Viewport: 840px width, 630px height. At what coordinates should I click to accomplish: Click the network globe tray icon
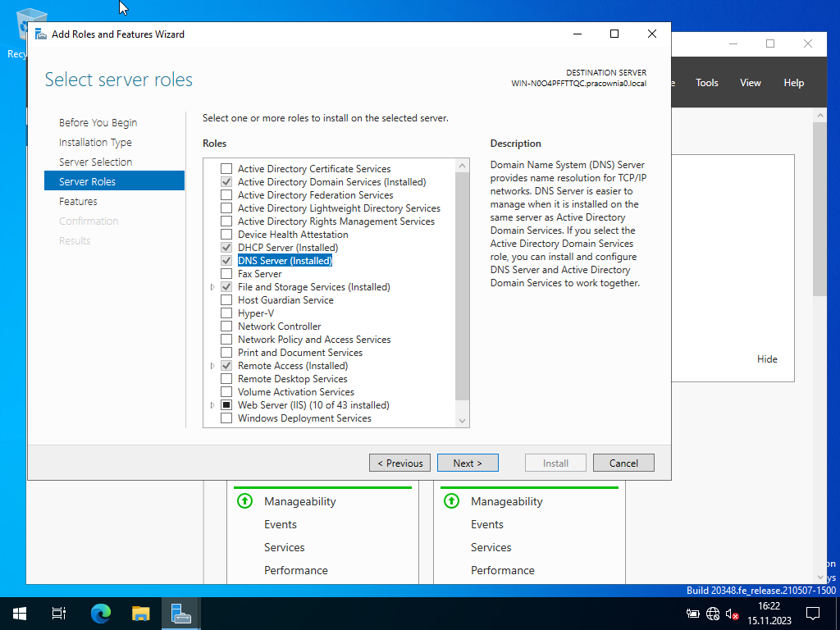(x=713, y=614)
